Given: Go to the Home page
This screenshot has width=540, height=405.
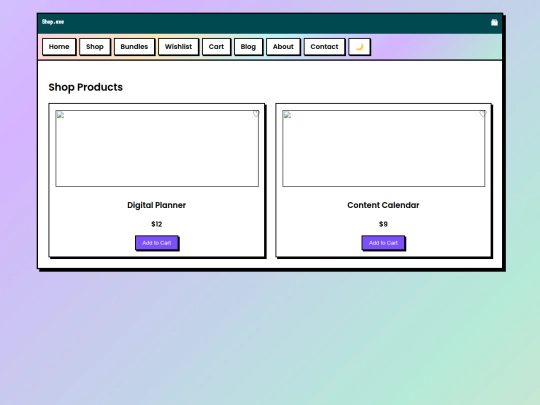Looking at the screenshot, I should coord(59,47).
